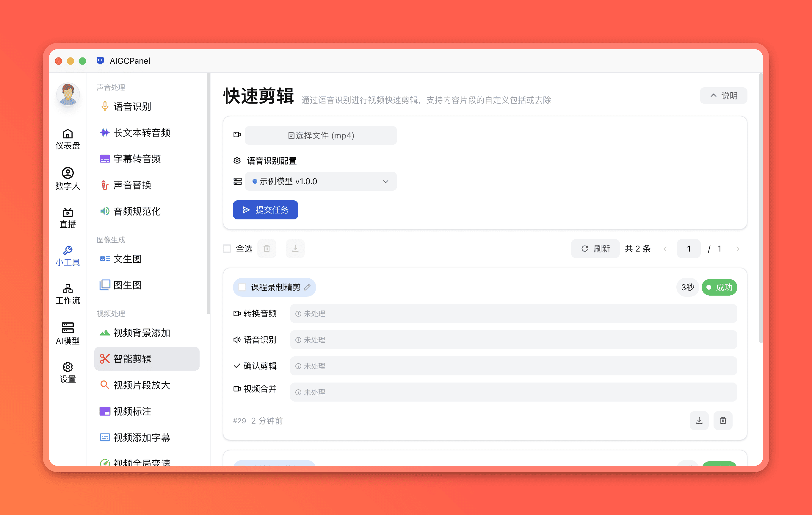Click the batch delete trash icon beside 全选

pos(267,249)
